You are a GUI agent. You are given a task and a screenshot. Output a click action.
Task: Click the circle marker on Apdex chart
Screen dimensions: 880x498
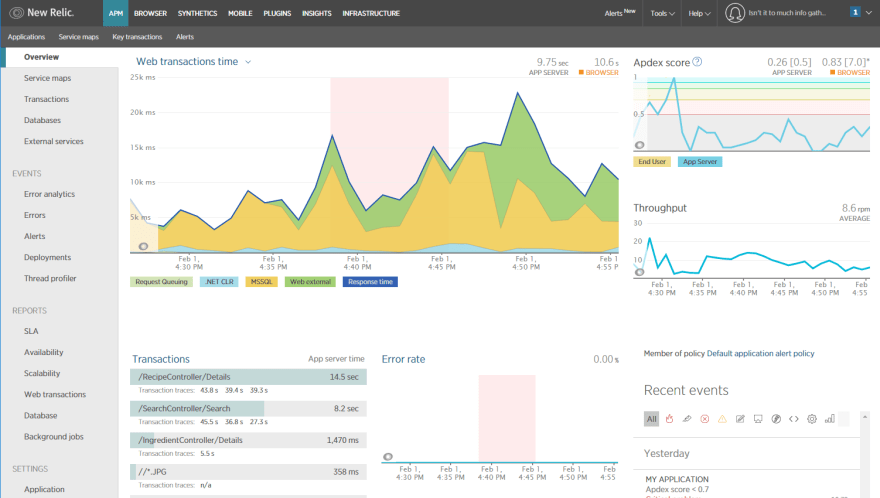click(x=639, y=145)
